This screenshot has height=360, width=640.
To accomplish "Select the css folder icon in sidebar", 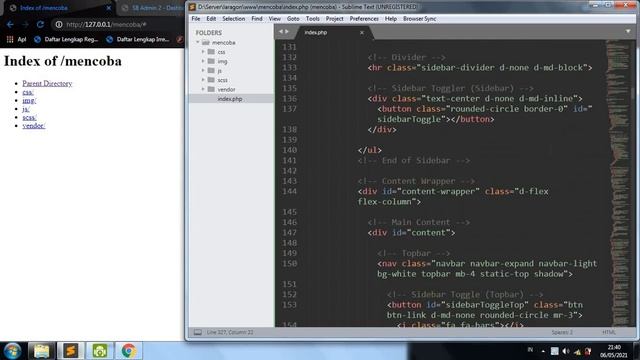I will coord(211,52).
